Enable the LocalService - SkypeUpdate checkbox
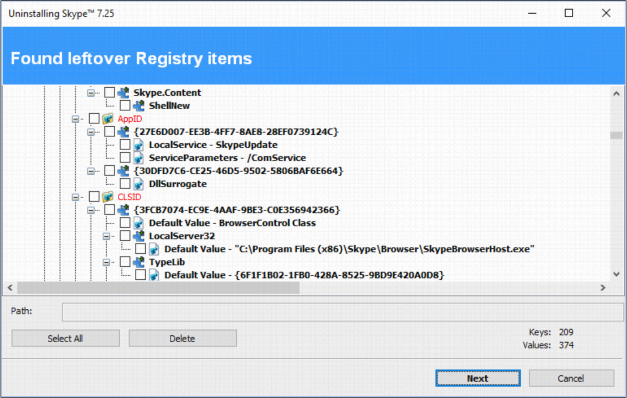Viewport: 627px width, 398px height. click(125, 144)
